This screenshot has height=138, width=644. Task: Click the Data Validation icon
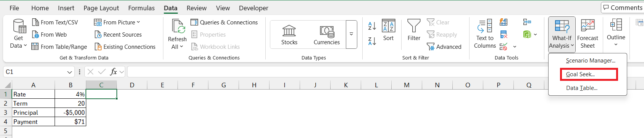[x=504, y=47]
